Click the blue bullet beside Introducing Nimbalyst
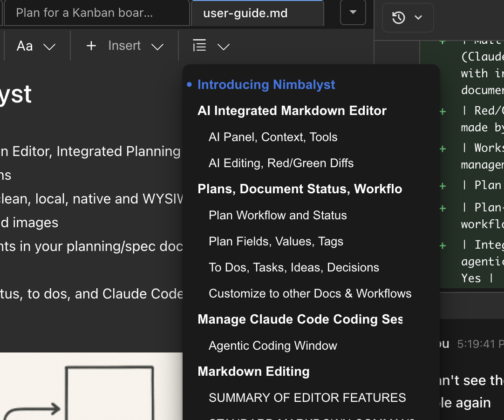Screen dimensions: 504x420 pos(189,84)
